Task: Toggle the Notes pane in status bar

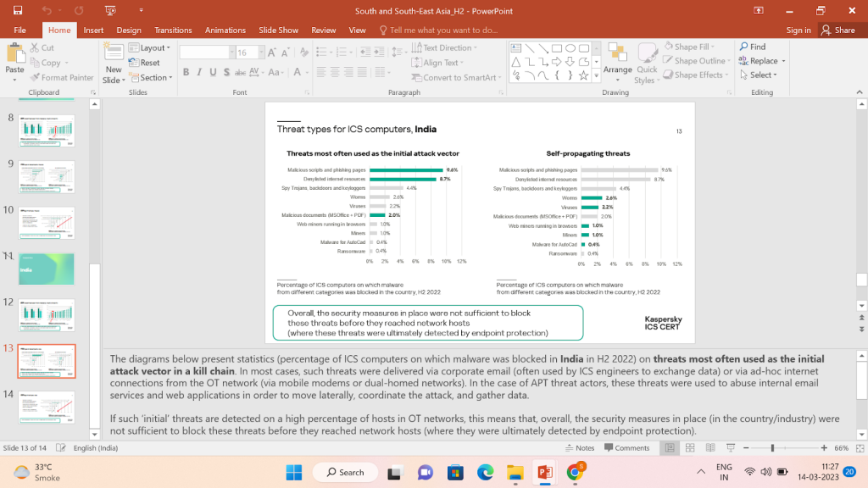Action: [x=580, y=447]
